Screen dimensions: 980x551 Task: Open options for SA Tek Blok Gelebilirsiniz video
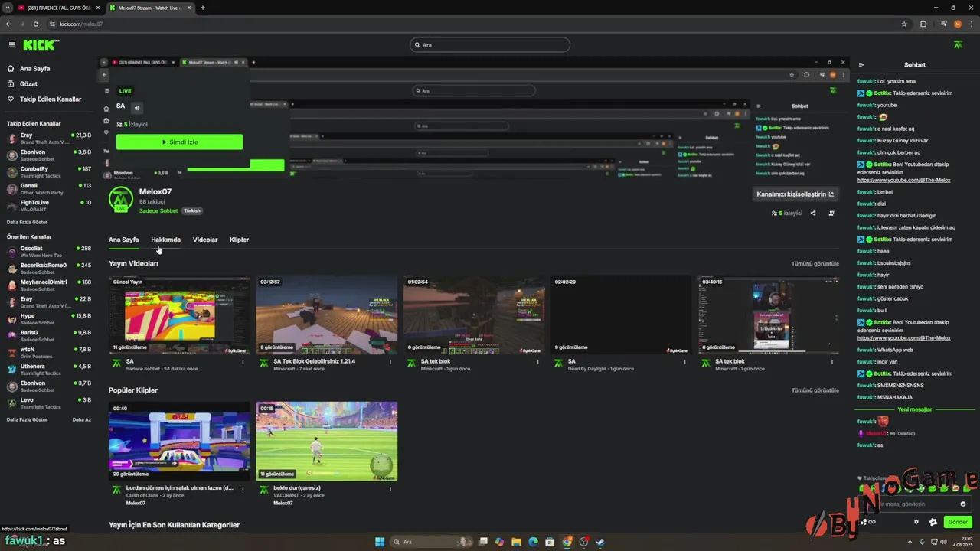point(390,362)
